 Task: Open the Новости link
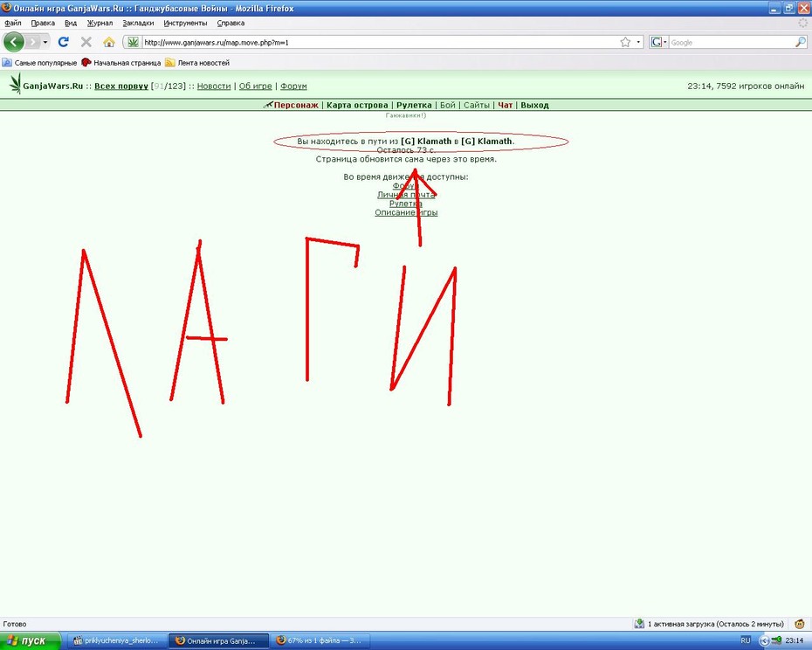pyautogui.click(x=214, y=86)
